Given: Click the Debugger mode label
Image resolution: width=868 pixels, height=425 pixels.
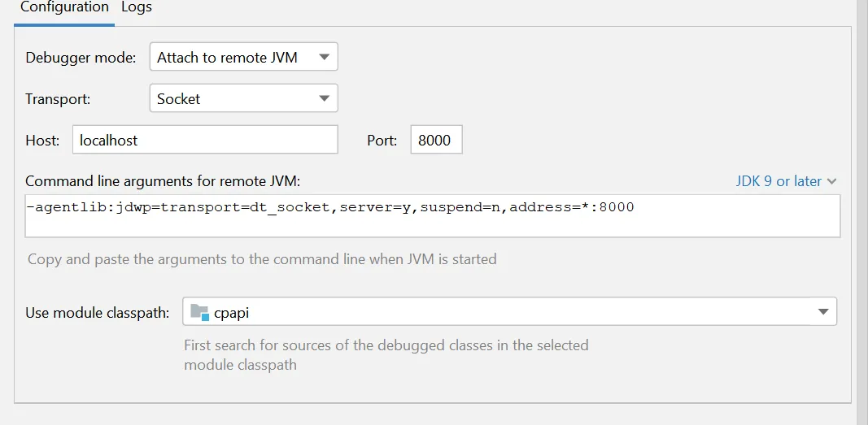Looking at the screenshot, I should pyautogui.click(x=81, y=58).
